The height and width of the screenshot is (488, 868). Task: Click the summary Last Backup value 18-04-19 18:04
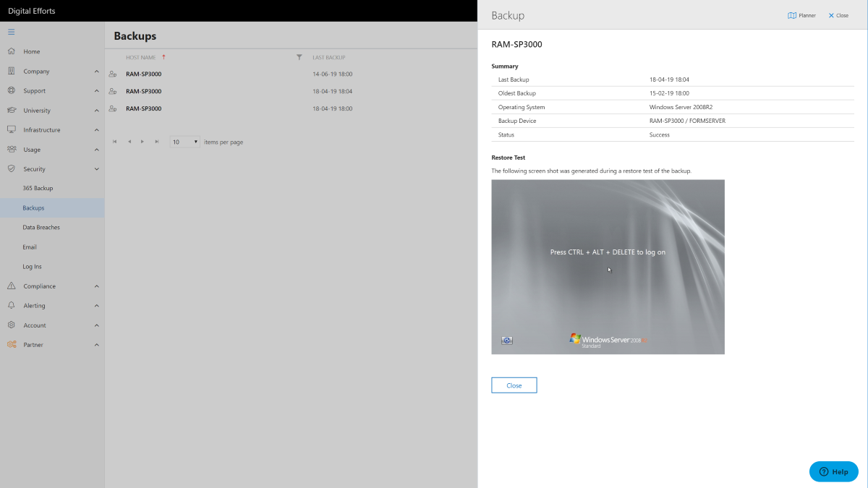(x=669, y=80)
